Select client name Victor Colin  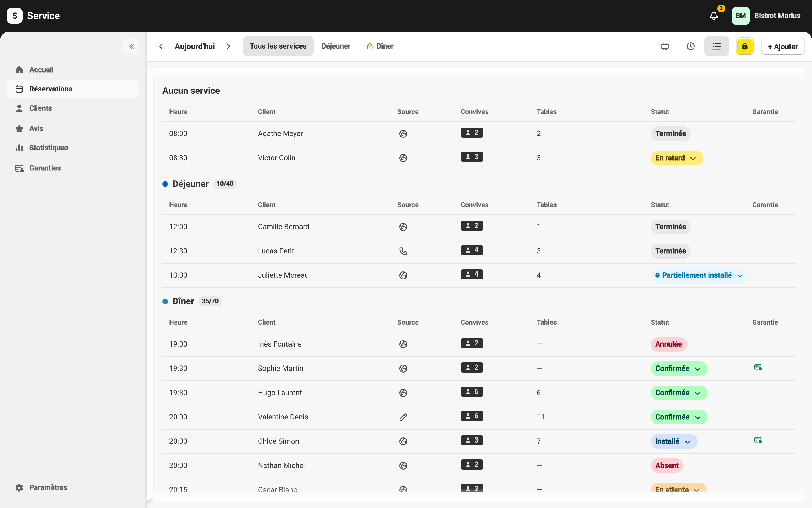(x=277, y=158)
